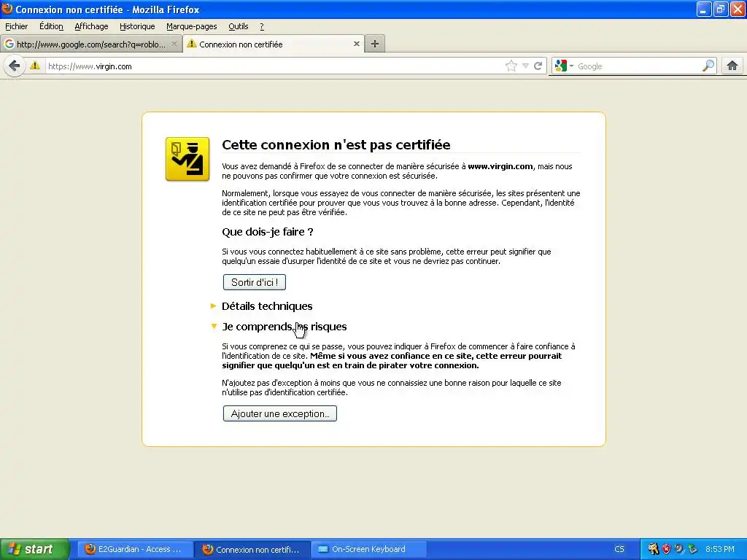The height and width of the screenshot is (560, 747).
Task: Click the Sortir d'ici ! button
Action: click(x=255, y=282)
